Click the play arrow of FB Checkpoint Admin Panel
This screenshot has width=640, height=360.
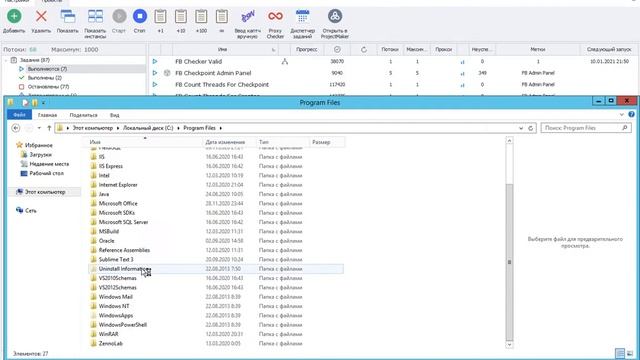point(155,73)
